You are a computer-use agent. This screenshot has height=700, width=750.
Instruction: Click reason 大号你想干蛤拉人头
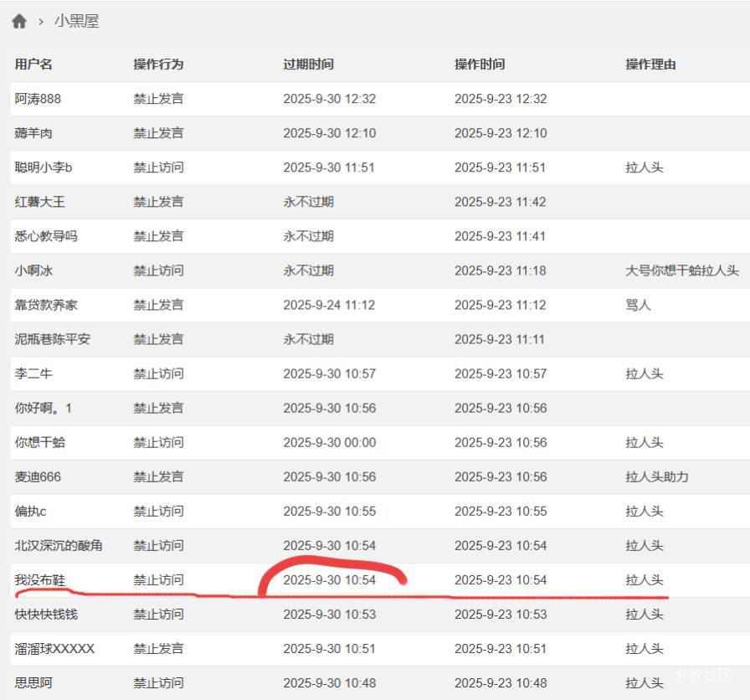[682, 270]
